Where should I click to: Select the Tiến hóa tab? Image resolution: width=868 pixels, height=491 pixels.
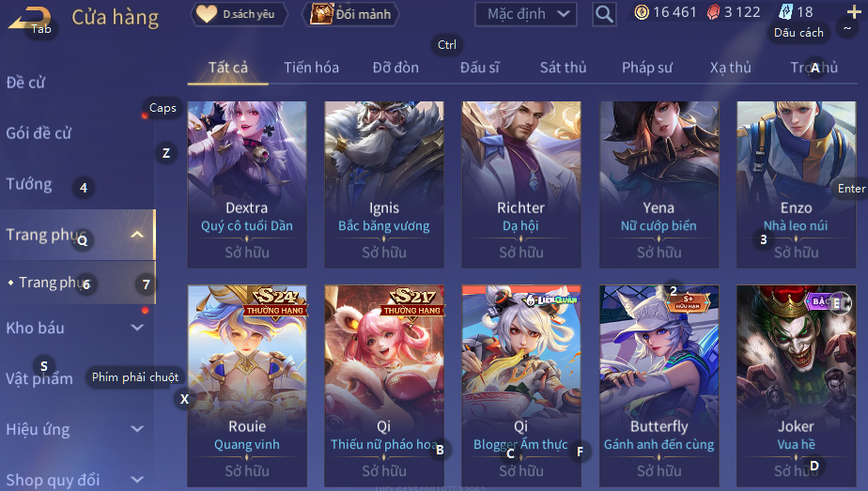[x=311, y=68]
